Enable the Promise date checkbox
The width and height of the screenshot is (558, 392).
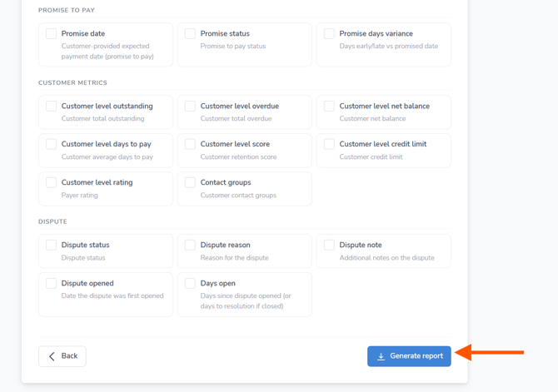point(52,34)
